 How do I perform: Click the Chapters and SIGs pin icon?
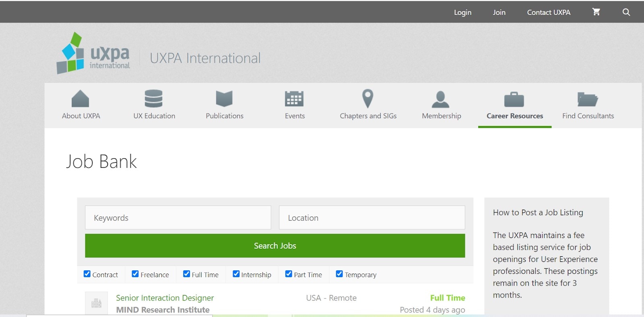[368, 99]
